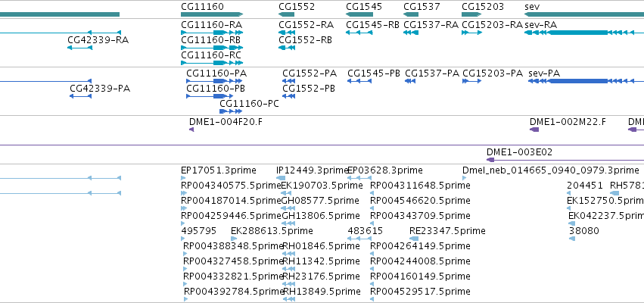
Task: Click the 495795 feature label
Action: coord(199,230)
